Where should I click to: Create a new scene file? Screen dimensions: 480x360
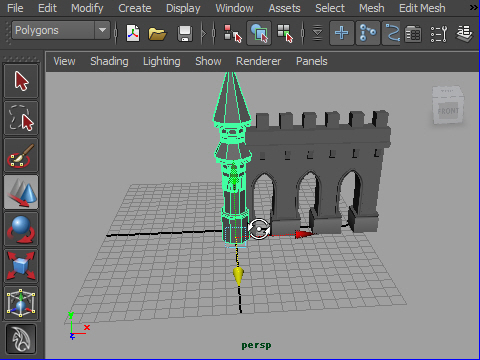click(x=133, y=33)
